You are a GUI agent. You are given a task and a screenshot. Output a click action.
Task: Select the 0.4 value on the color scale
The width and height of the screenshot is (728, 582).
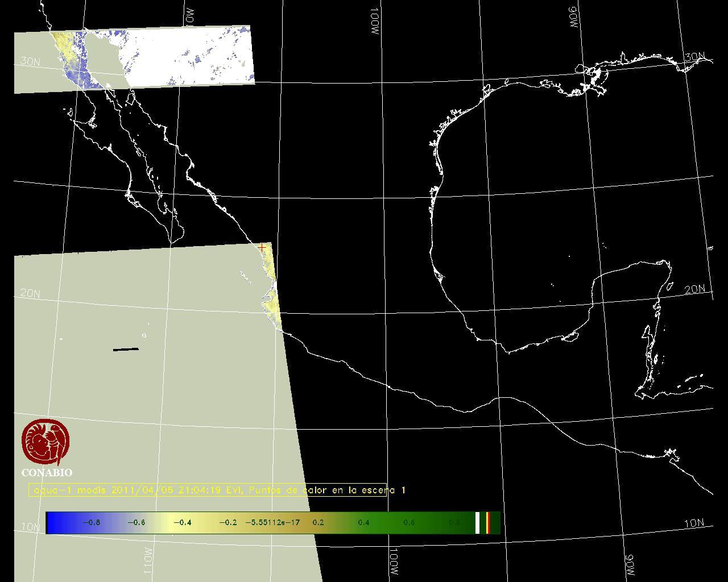coord(363,523)
